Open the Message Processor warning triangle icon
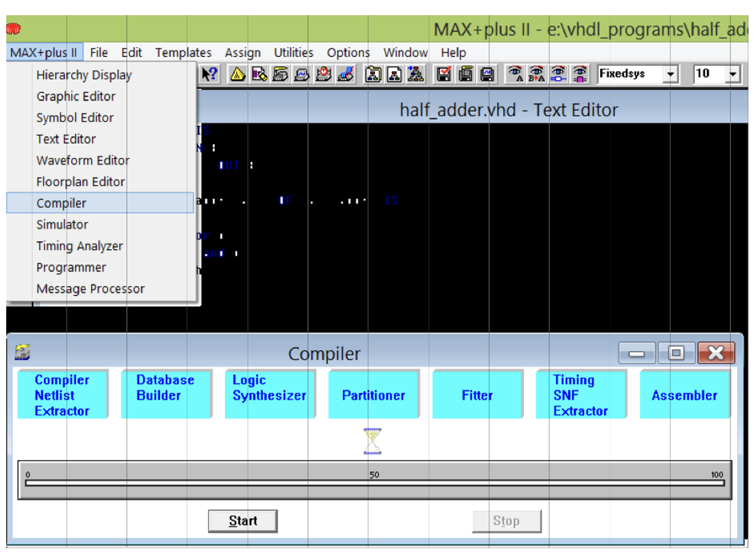The image size is (756, 557). [x=238, y=74]
